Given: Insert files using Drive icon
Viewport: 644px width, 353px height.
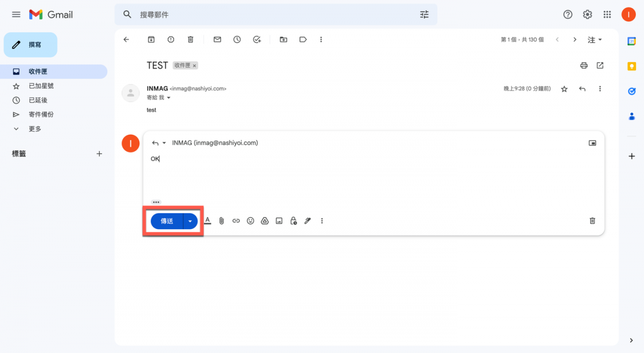Looking at the screenshot, I should tap(265, 221).
